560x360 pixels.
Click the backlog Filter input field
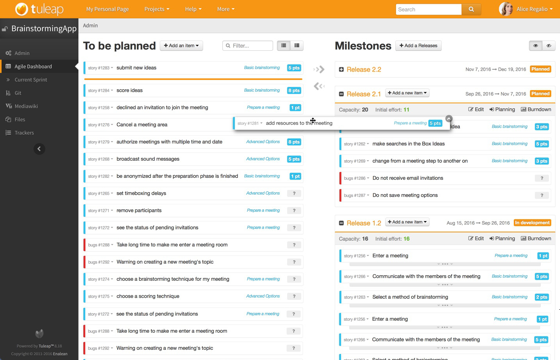point(248,45)
